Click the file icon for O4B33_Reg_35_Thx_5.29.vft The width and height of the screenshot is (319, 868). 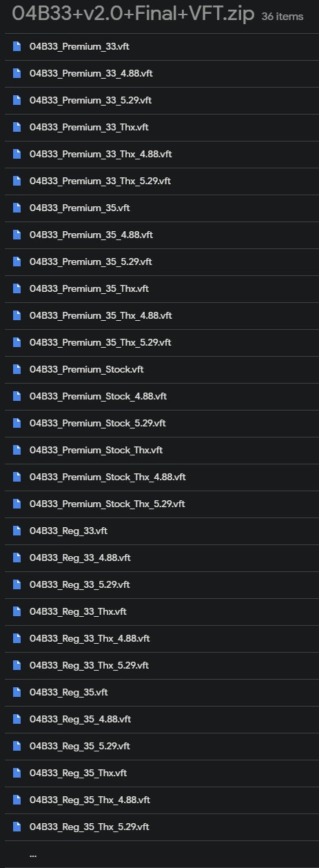coord(17,827)
